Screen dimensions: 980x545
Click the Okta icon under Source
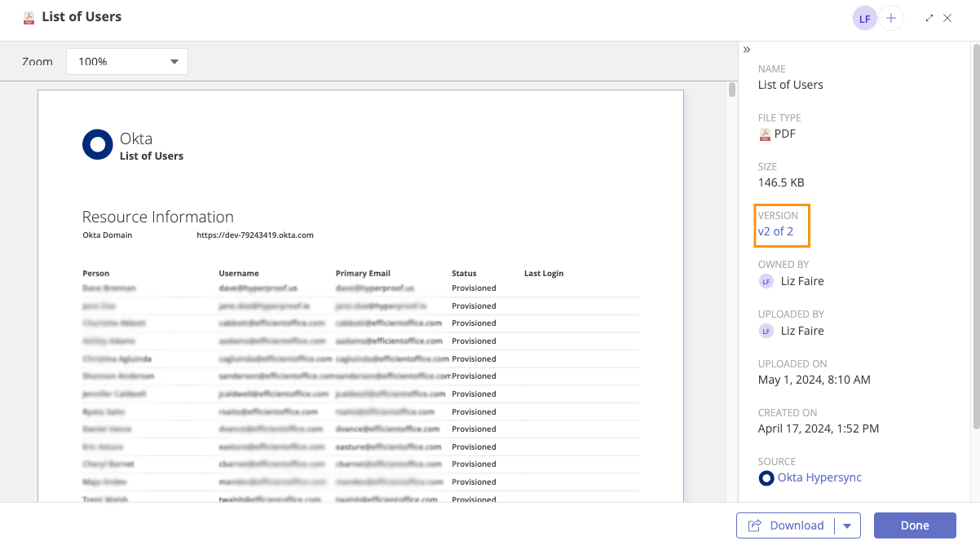tap(766, 478)
